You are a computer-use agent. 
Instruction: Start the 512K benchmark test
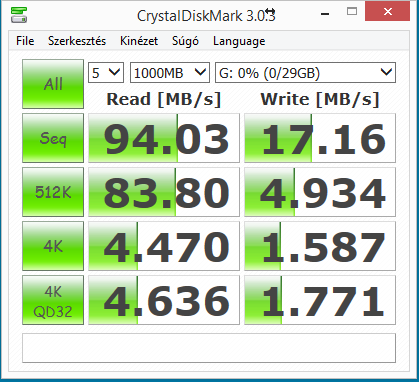point(53,192)
